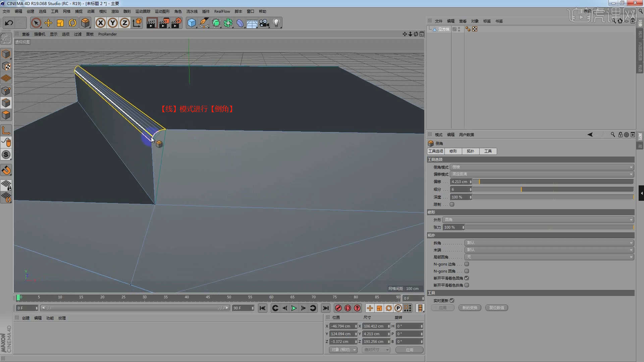Toggle the 限制 checkbox
The image size is (644, 362).
tap(452, 204)
